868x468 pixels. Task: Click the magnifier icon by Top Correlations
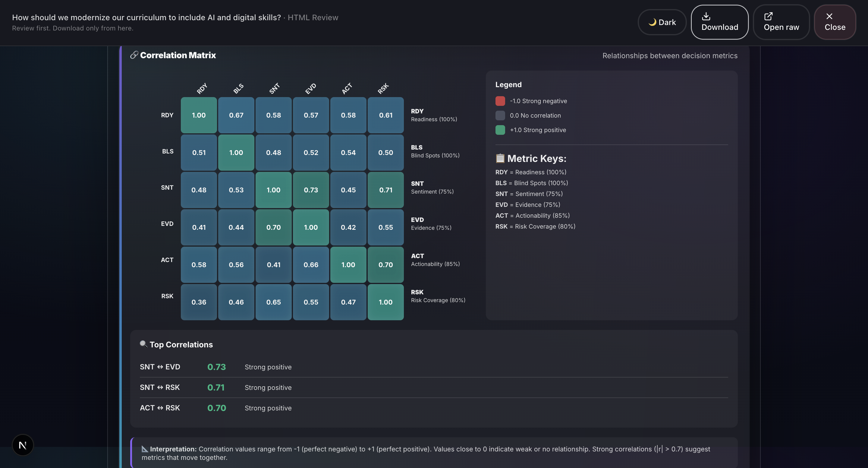tap(143, 344)
